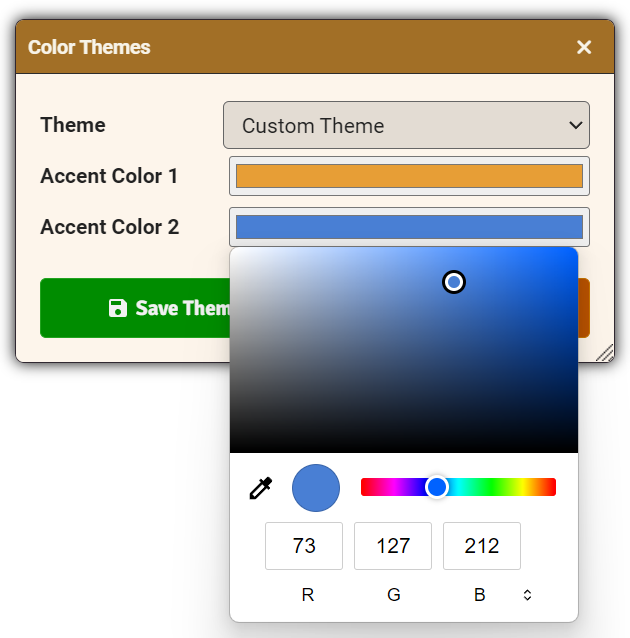Click the red value field showing 73
The width and height of the screenshot is (630, 638).
click(x=304, y=546)
